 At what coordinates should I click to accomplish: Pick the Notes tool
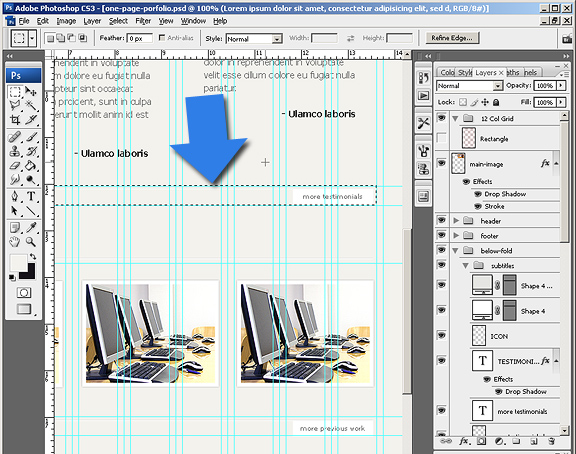tap(15, 228)
